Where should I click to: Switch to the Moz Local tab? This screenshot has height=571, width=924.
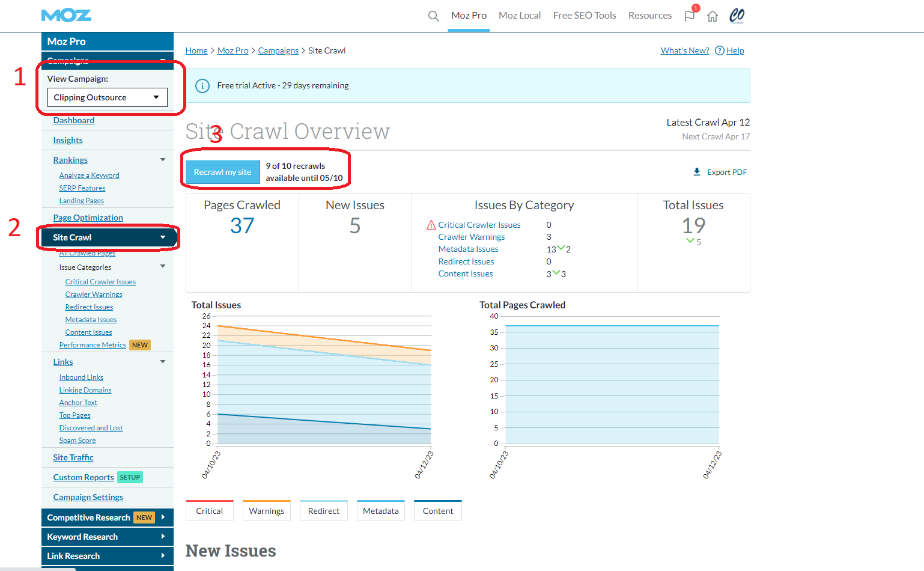pos(520,16)
